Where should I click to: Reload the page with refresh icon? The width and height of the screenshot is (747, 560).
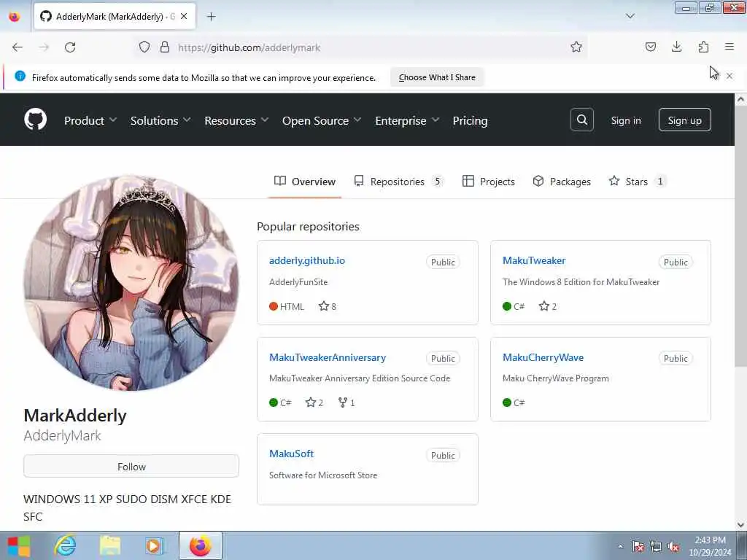click(x=70, y=47)
